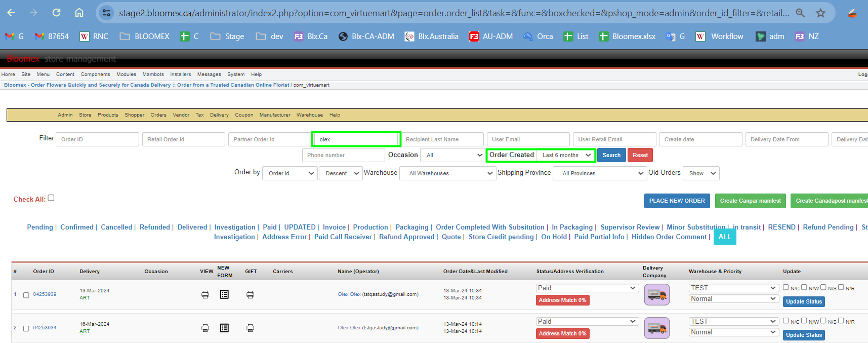Open Paid status dropdown for order 04253939

(x=587, y=288)
